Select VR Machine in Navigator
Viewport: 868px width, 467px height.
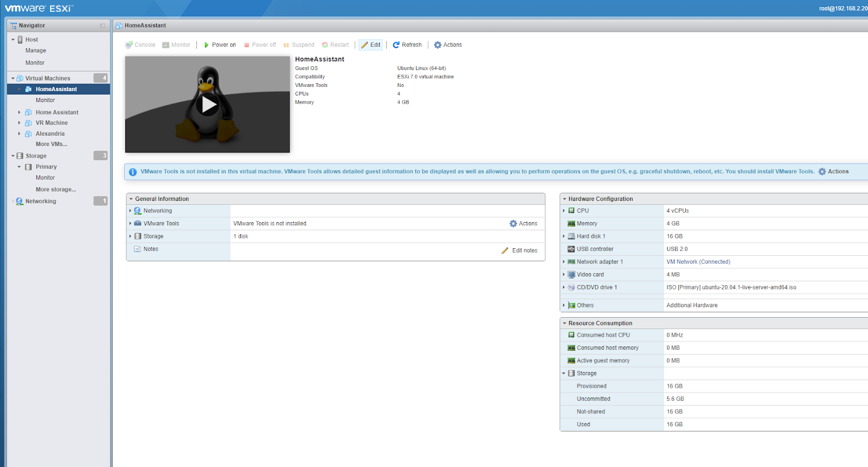(x=52, y=123)
